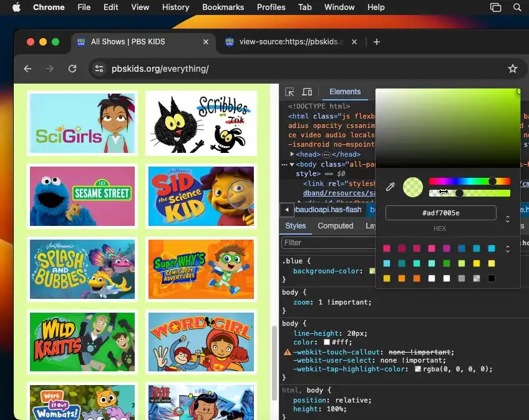Open the Chrome menu
This screenshot has height=420, width=529.
pos(49,7)
